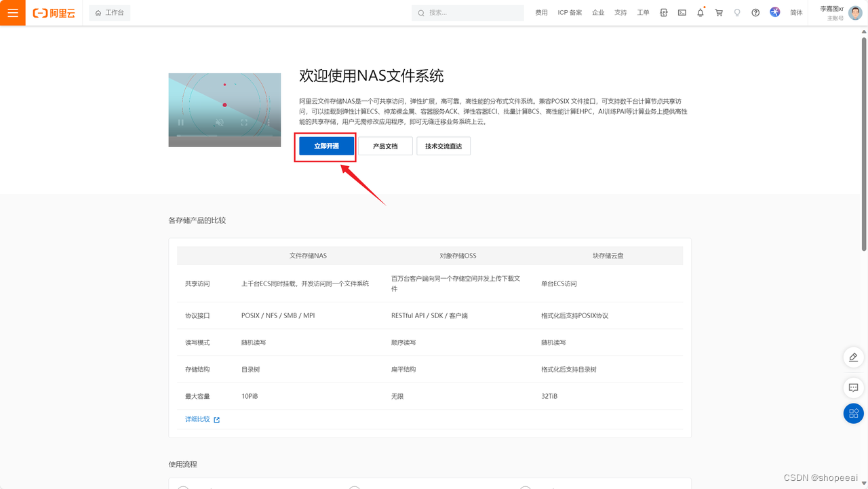Click the 32TiB capacity cell
Image resolution: width=868 pixels, height=489 pixels.
coord(549,396)
